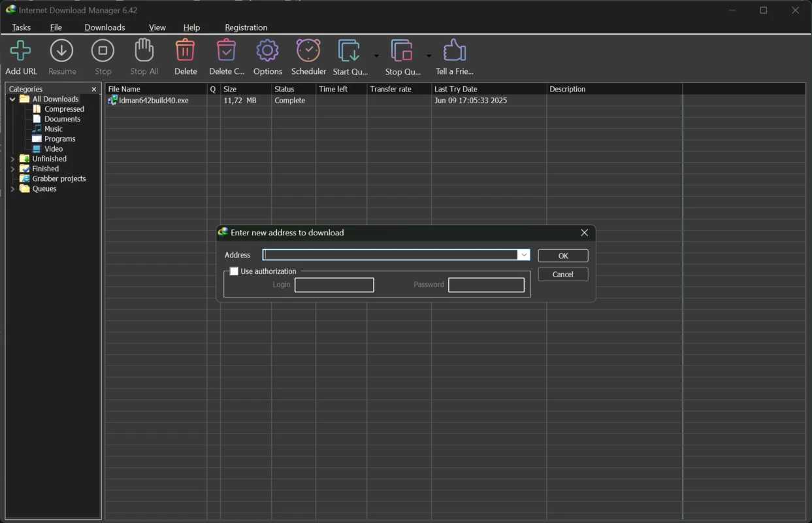Open the Scheduler clock icon

308,51
